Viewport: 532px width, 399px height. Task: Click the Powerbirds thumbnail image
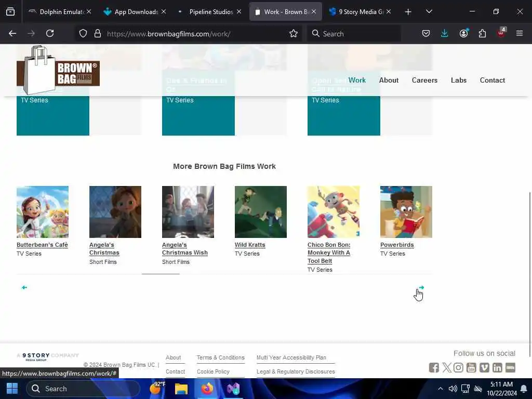[406, 212]
